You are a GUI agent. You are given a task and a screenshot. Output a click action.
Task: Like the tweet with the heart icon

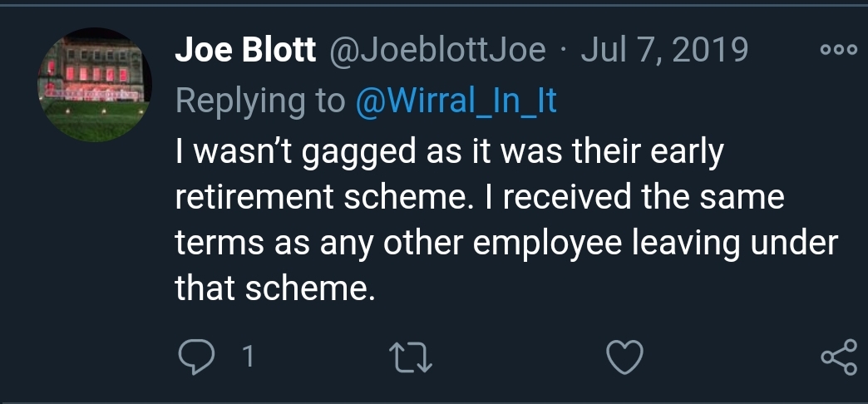[x=623, y=357]
